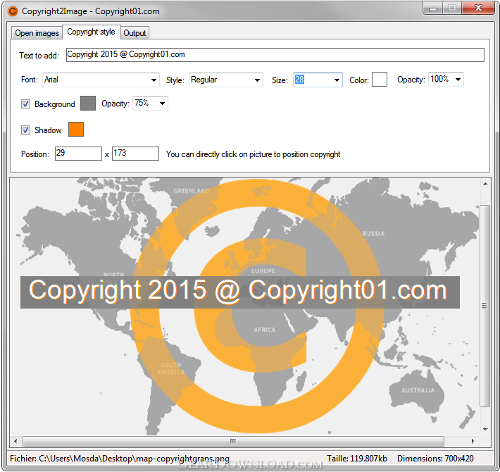Click the Copyright2Image app icon in title bar
Image resolution: width=500 pixels, height=472 pixels.
pyautogui.click(x=12, y=11)
